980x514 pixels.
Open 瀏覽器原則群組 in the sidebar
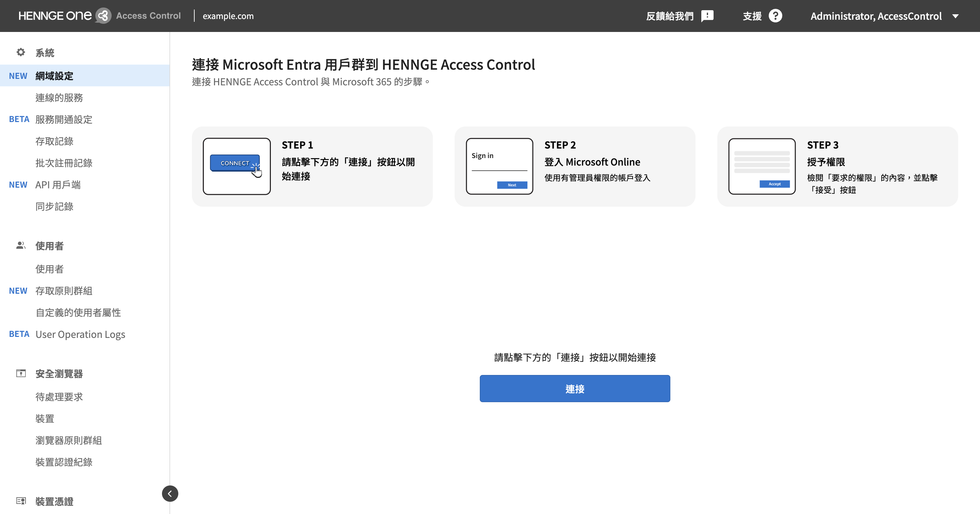[68, 440]
